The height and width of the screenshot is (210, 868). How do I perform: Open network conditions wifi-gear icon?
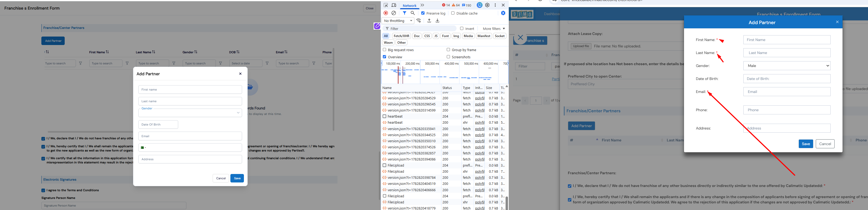pyautogui.click(x=419, y=21)
